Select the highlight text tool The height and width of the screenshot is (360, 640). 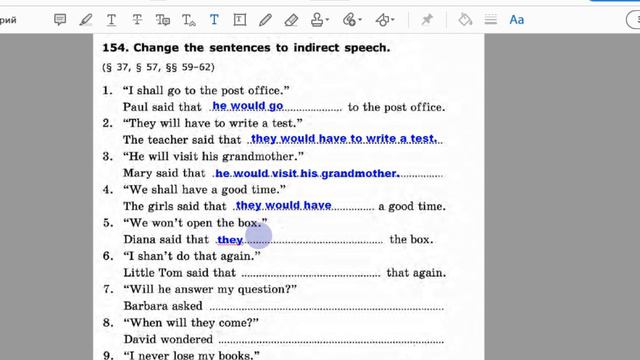[x=85, y=20]
